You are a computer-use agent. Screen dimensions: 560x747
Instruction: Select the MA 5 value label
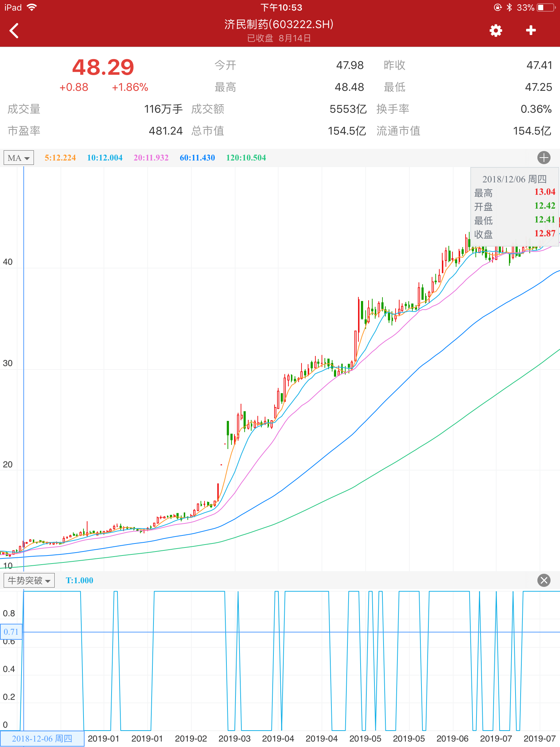60,158
